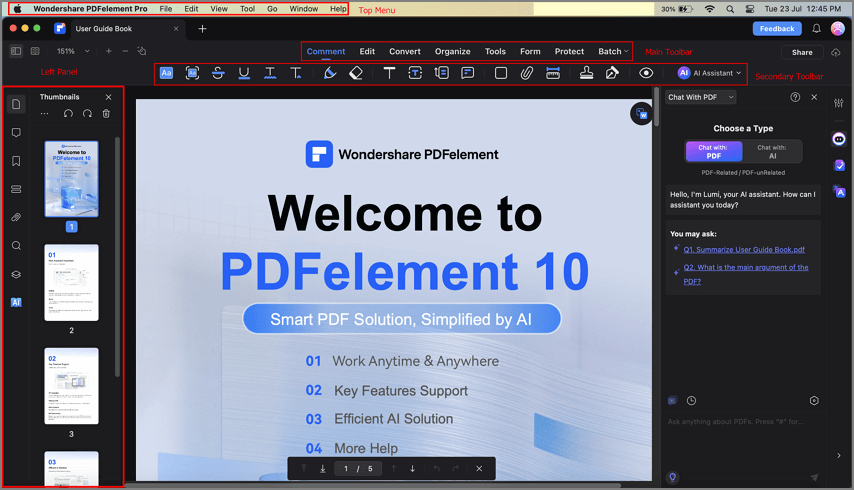Screen dimensions: 854x490
Task: Open the File menu
Action: coord(166,9)
